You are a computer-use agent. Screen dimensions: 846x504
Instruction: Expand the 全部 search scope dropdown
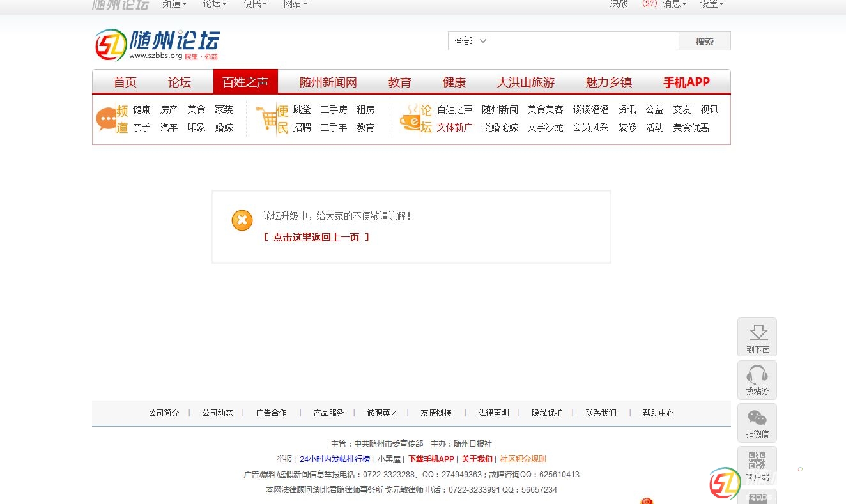pyautogui.click(x=470, y=41)
